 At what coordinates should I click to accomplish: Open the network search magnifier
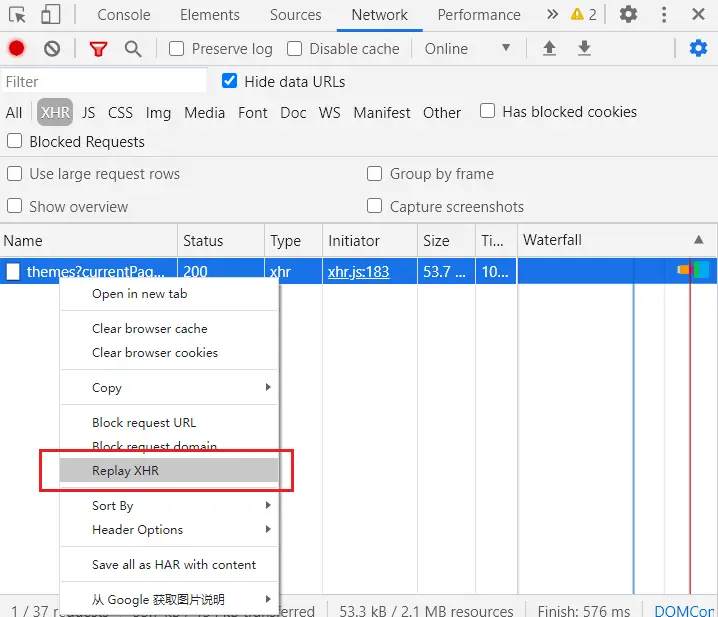tap(133, 49)
